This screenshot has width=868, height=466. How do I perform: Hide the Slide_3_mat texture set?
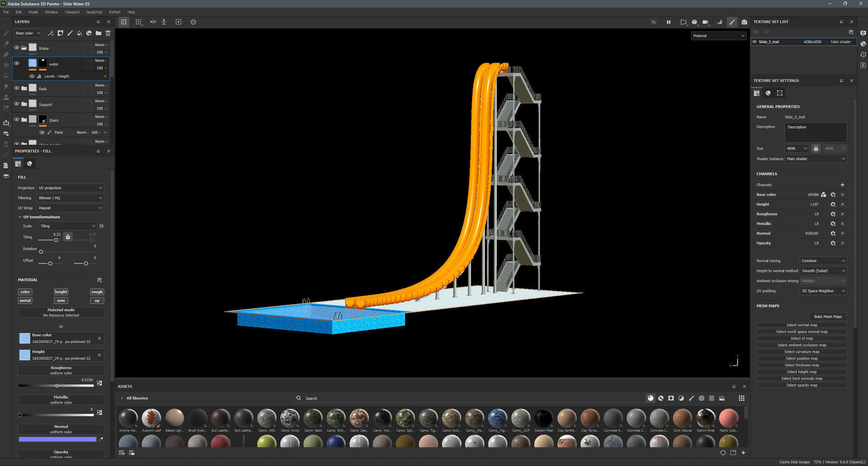(x=754, y=42)
